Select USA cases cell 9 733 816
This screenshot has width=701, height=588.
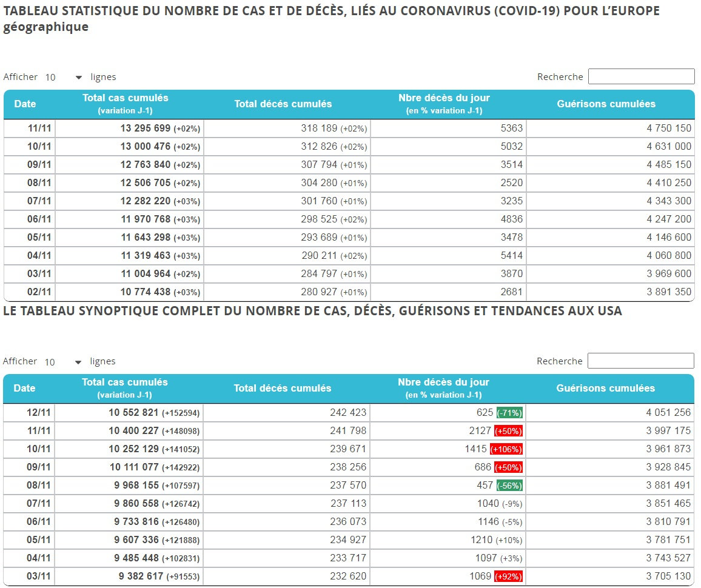(129, 521)
